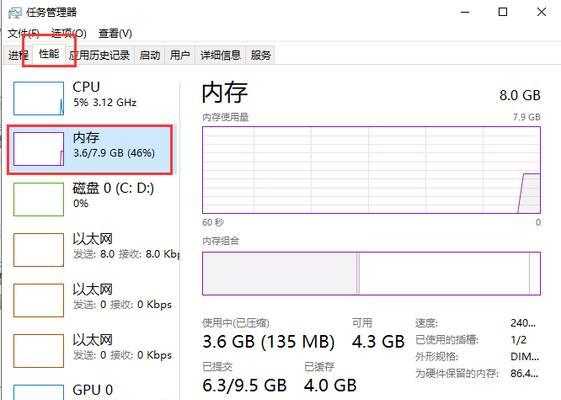Open the third 以太网 network entry

[93, 351]
